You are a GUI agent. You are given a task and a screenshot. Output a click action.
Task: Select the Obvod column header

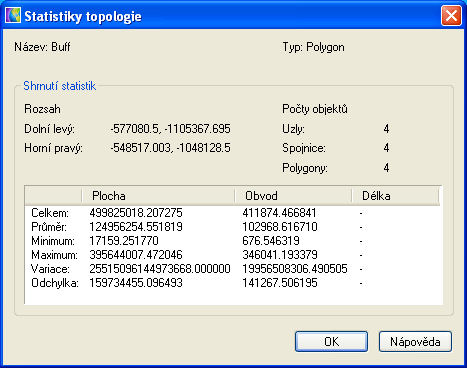point(293,196)
